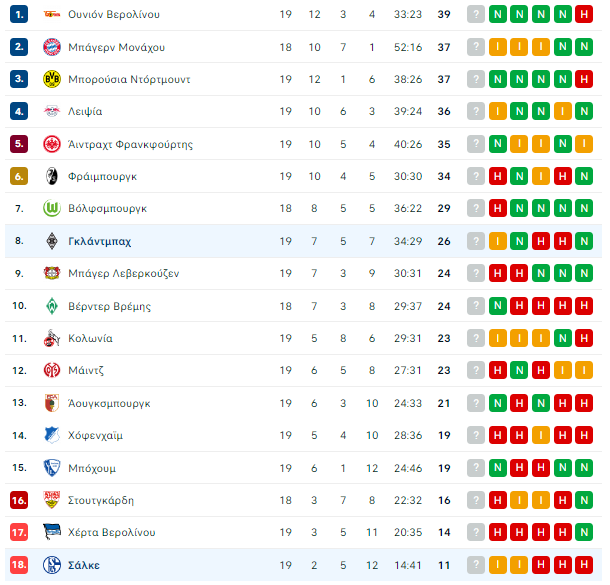Click the Borussia Dortmund BVB logo
The width and height of the screenshot is (610, 585).
click(52, 79)
